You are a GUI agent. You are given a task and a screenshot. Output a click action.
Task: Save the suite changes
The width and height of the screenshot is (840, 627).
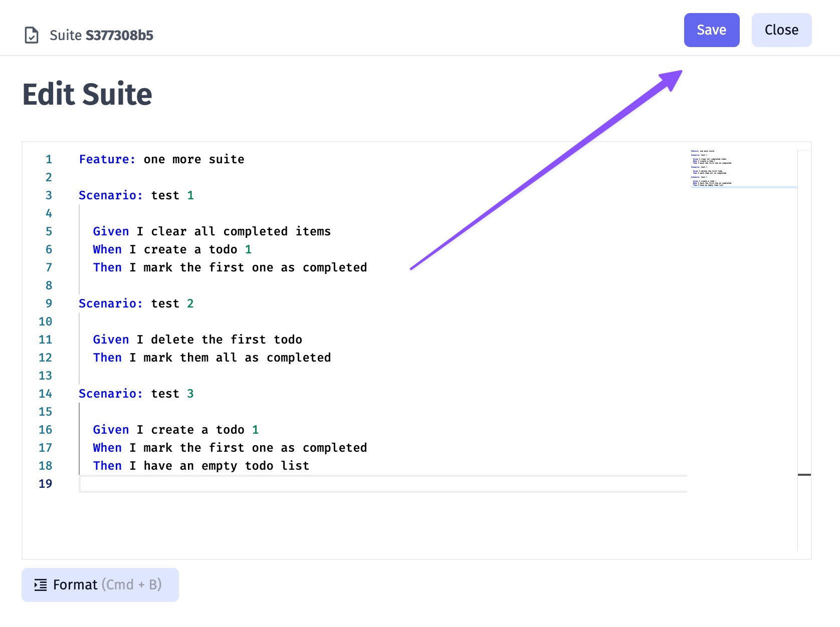click(711, 30)
